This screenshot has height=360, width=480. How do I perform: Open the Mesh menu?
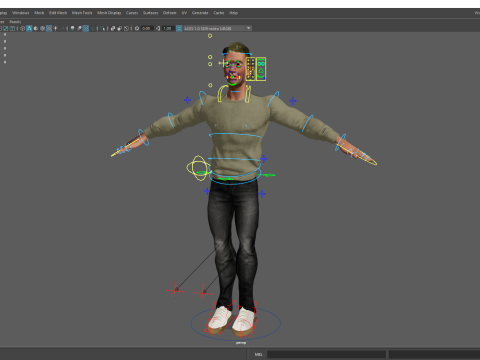[39, 13]
